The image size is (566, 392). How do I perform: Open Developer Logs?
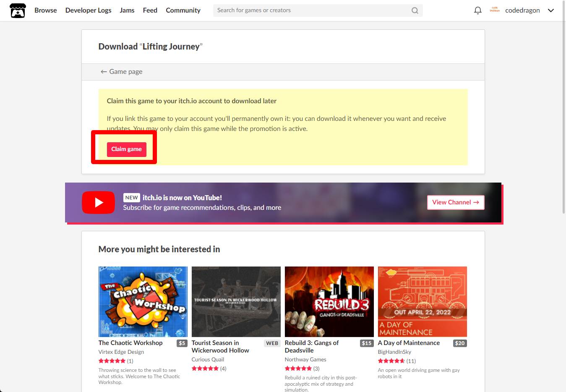(88, 10)
